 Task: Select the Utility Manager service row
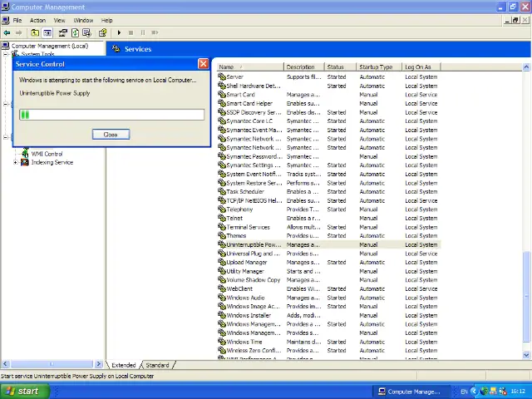tap(329, 271)
